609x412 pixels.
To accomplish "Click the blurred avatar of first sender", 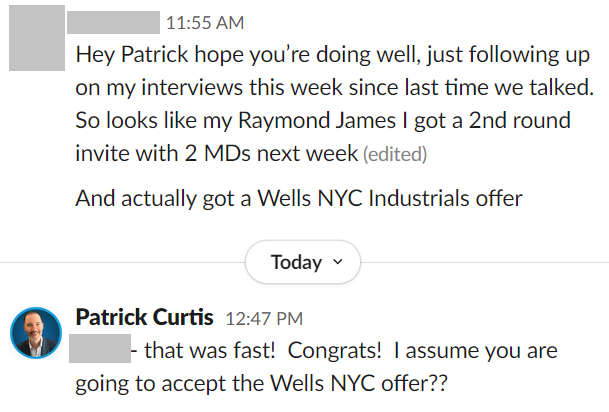I will [36, 41].
